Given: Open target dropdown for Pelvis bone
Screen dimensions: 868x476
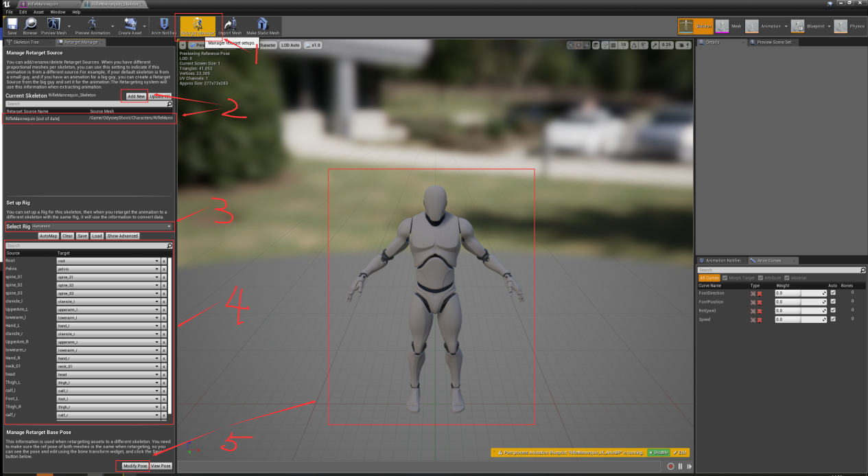Looking at the screenshot, I should pyautogui.click(x=108, y=269).
